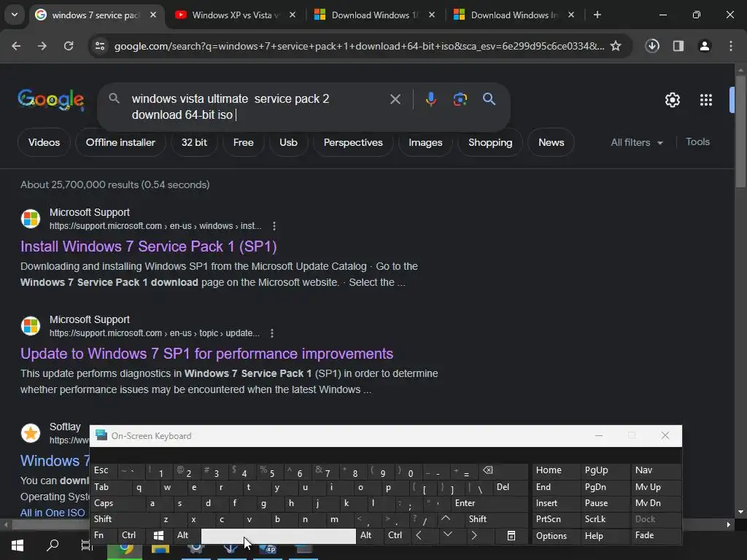Click the address bar URL

pyautogui.click(x=359, y=46)
